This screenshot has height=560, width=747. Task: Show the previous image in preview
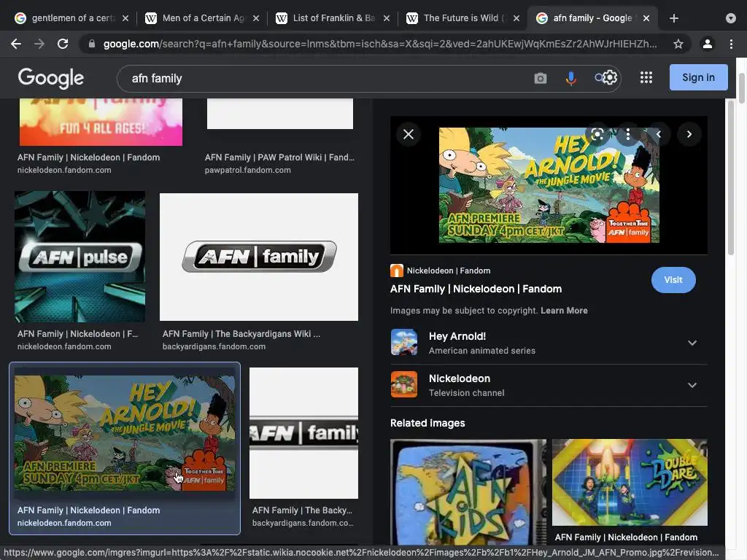(659, 134)
